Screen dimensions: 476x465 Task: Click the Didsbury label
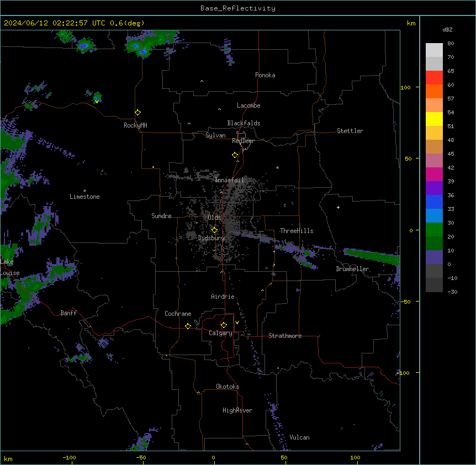point(211,238)
